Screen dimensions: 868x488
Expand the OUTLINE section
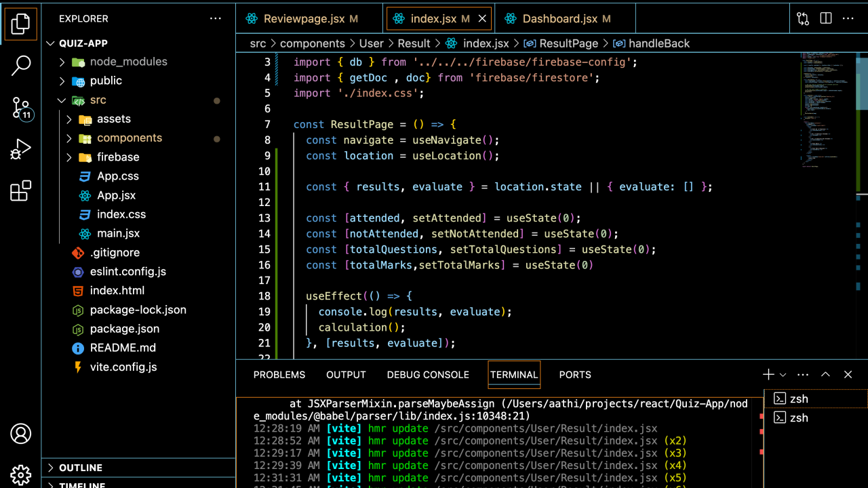pos(80,468)
